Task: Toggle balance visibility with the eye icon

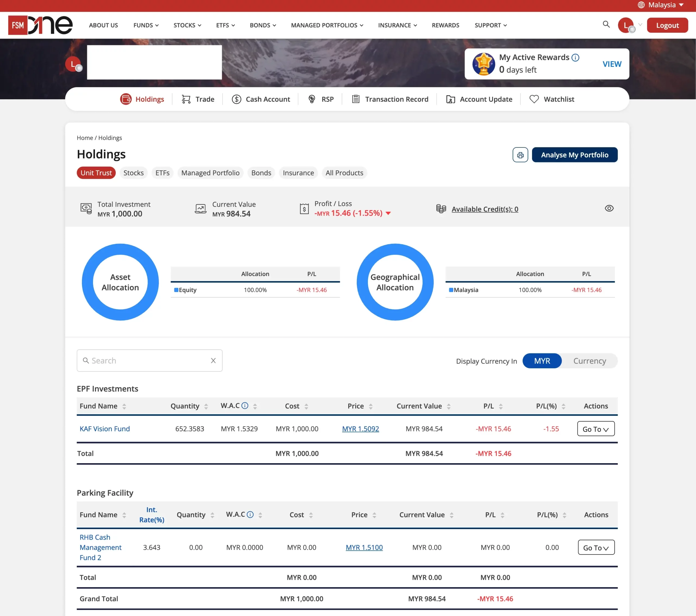Action: pos(609,208)
